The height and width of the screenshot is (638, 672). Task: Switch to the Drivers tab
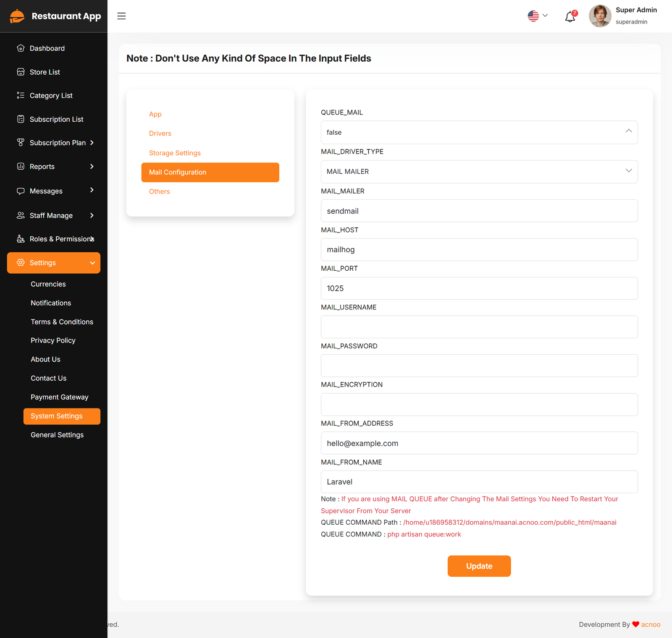coord(160,133)
